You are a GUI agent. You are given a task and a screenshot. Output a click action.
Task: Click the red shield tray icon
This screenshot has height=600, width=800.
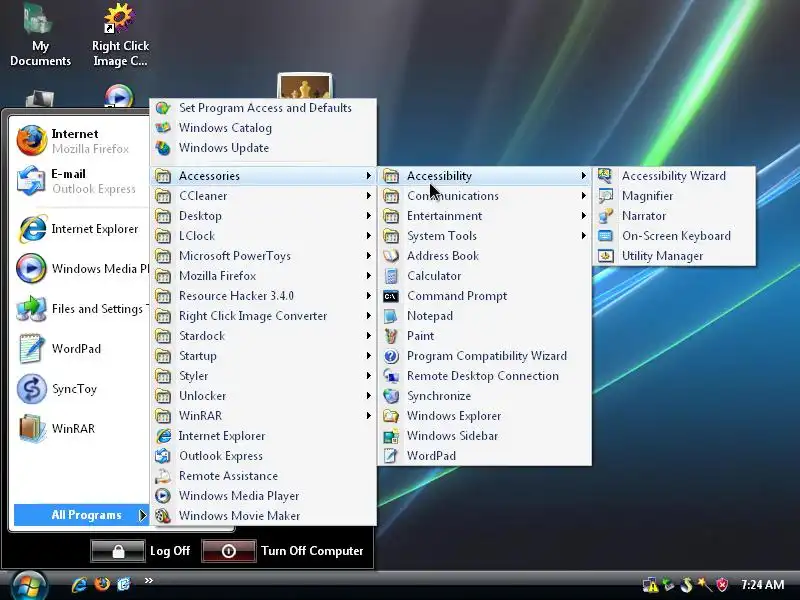722,585
